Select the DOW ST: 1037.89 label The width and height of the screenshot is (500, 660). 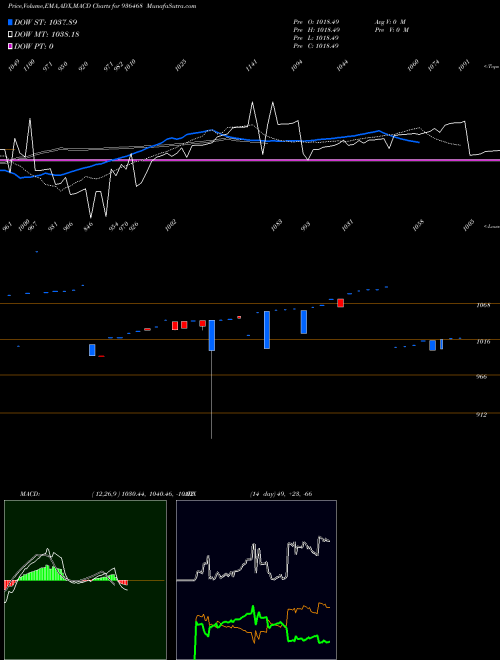[45, 22]
